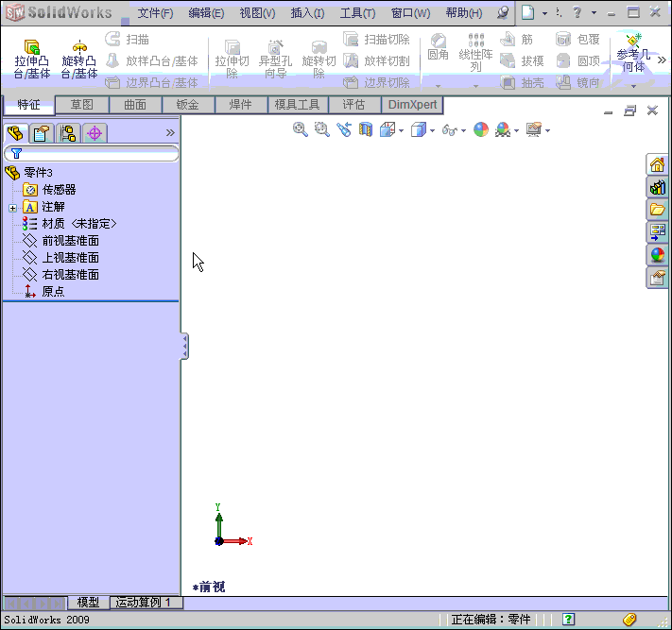The image size is (672, 630).
Task: Select the 边界凸台/基体 boundary boss tool
Action: coord(152,82)
